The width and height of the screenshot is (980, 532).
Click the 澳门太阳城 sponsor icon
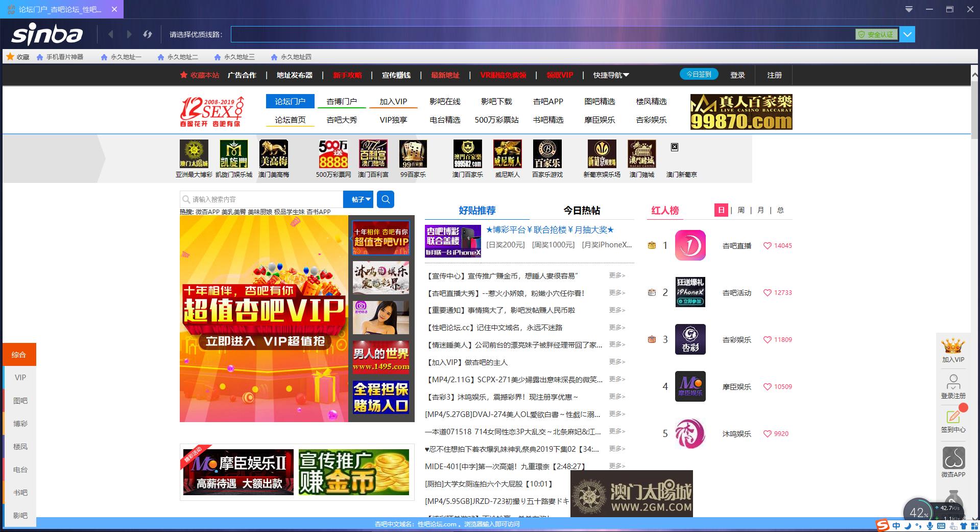click(194, 154)
